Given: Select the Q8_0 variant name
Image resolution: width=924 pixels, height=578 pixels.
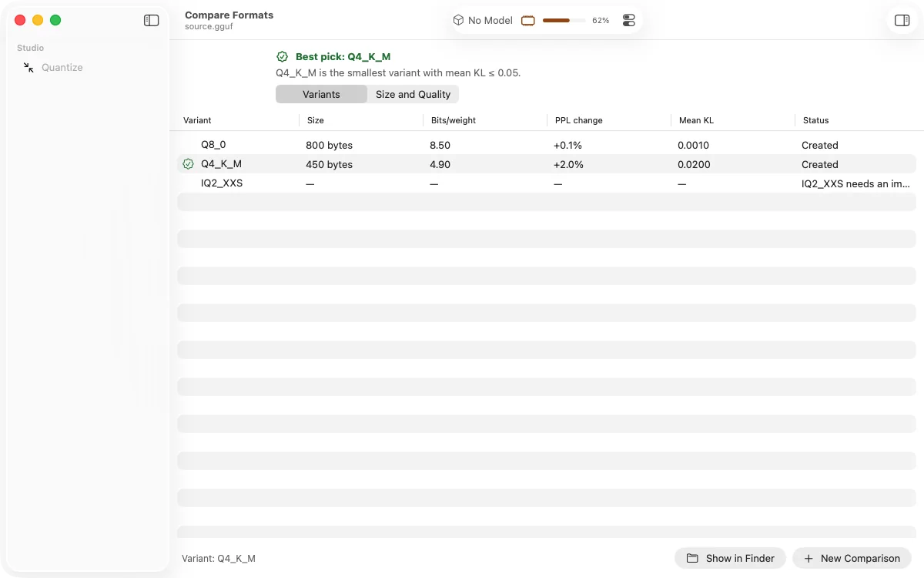Looking at the screenshot, I should [x=213, y=145].
